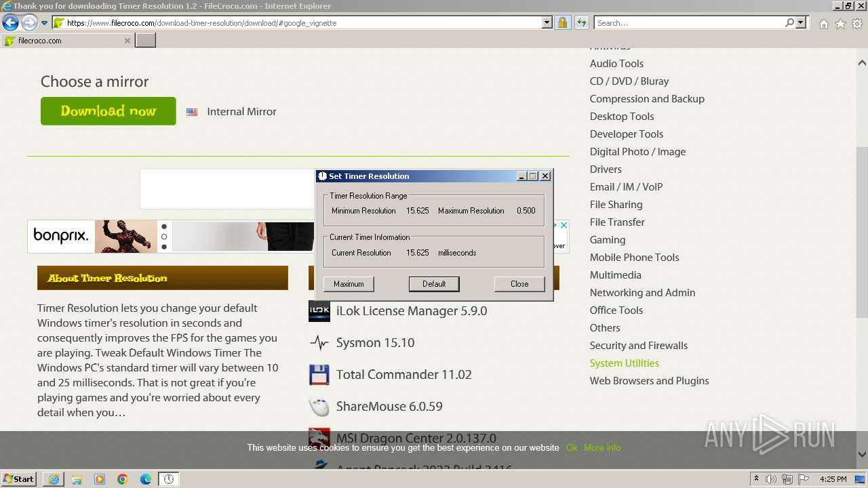Click the Close button in Set Timer Resolution
This screenshot has height=488, width=868.
click(519, 284)
